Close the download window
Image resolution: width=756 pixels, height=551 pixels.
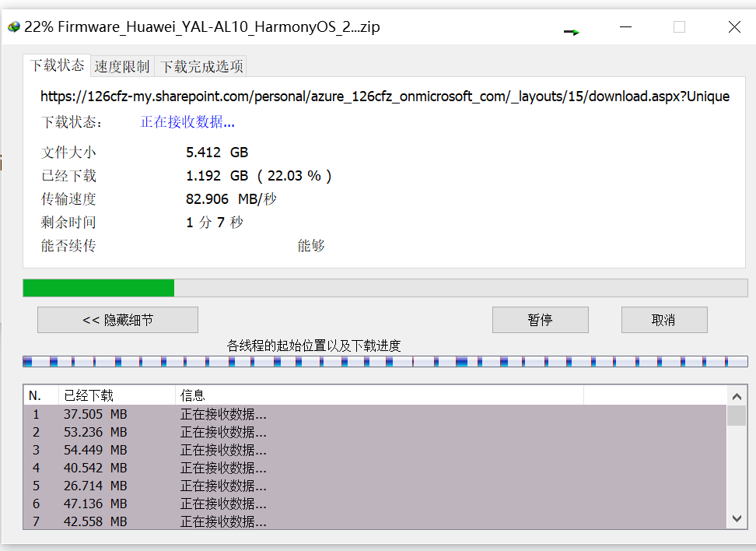[x=734, y=27]
